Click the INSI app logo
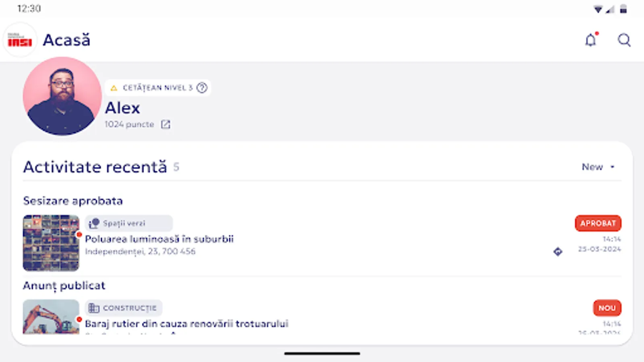The image size is (644, 362). (x=20, y=40)
